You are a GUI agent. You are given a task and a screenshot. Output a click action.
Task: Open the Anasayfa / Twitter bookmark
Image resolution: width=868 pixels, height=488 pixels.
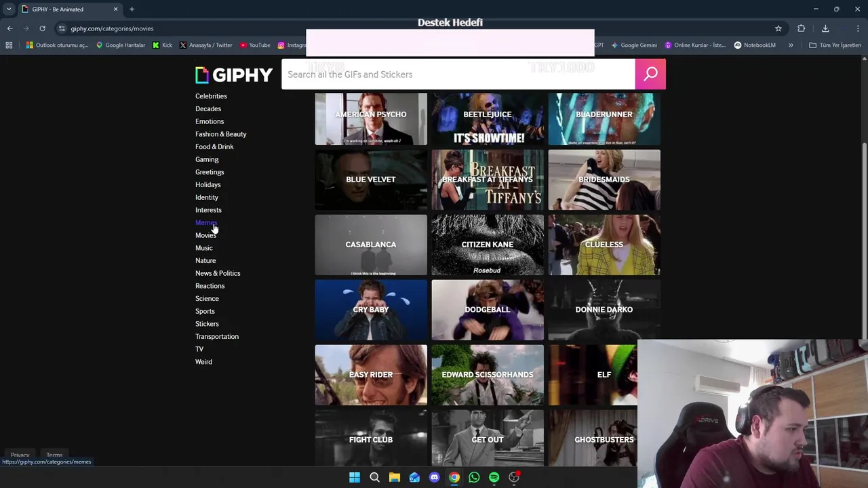[x=205, y=45]
